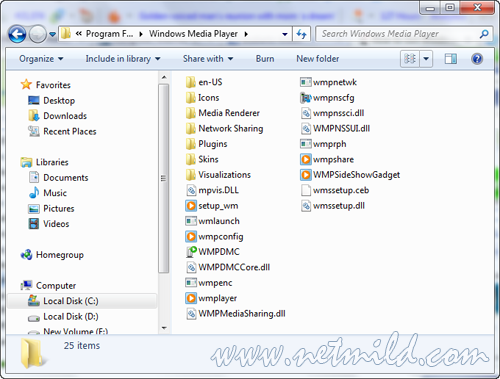Viewport: 500px width, 379px height.
Task: Select the wmpenc application icon
Action: [191, 283]
